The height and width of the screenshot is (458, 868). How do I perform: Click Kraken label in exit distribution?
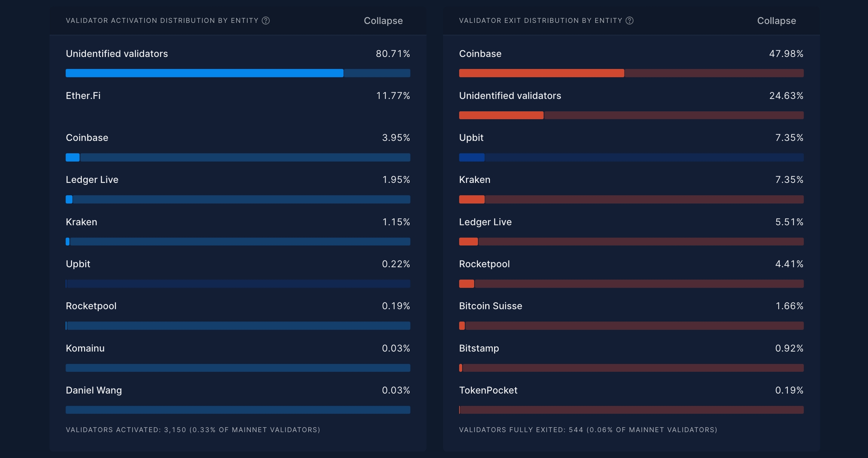point(475,180)
